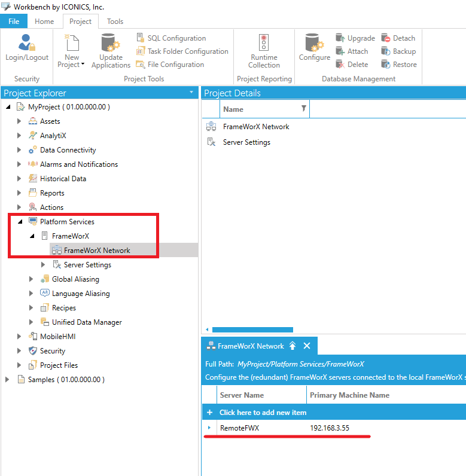Image resolution: width=466 pixels, height=476 pixels.
Task: Click the Login/Logout security icon
Action: point(27,42)
